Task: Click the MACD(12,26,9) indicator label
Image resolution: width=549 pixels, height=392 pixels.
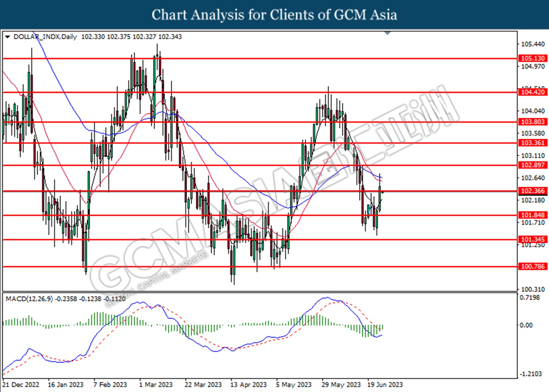Action: click(29, 299)
